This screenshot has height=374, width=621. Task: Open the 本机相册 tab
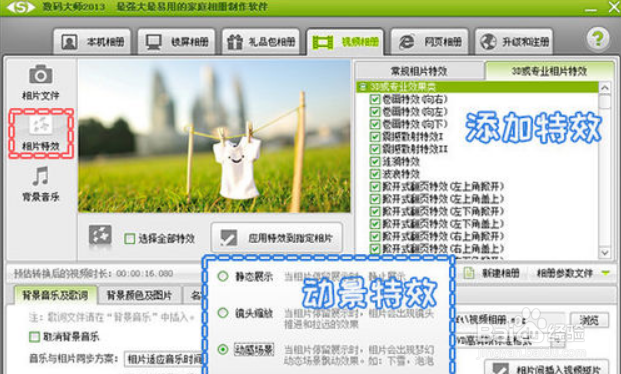coord(92,41)
